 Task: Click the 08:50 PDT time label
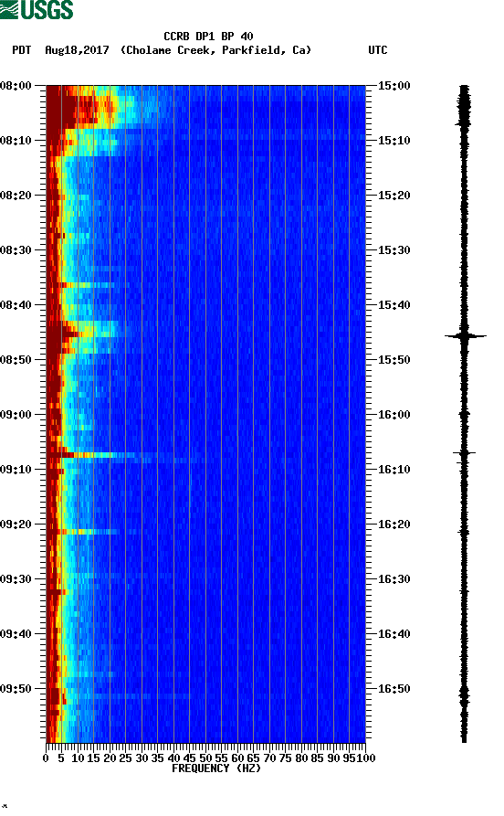coord(16,360)
